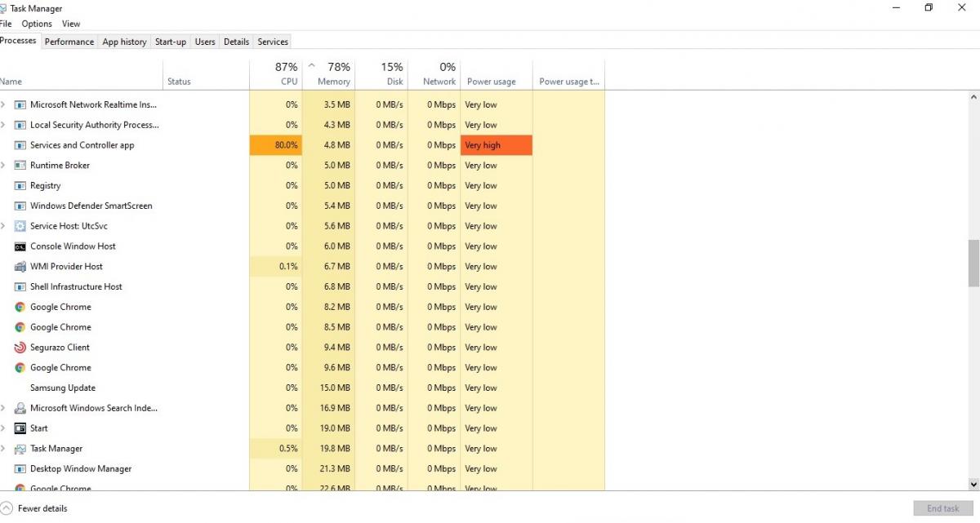Click the Console Window Host icon
The height and width of the screenshot is (523, 980).
[20, 246]
